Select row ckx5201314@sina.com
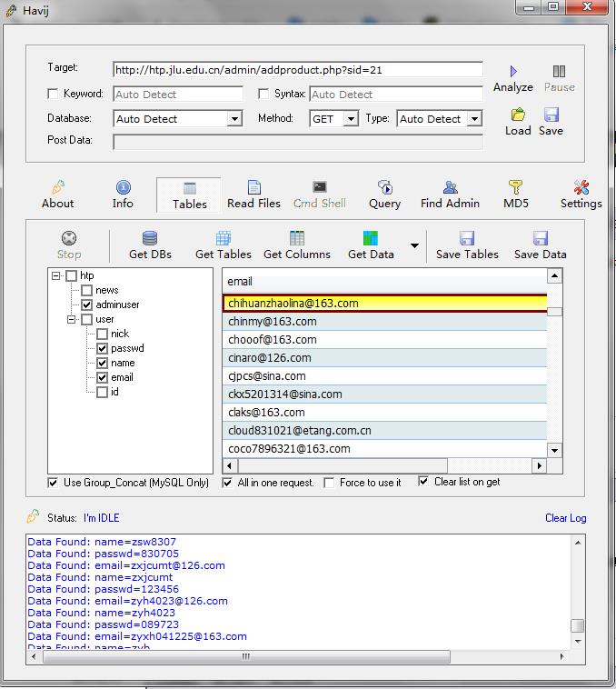 [x=384, y=394]
